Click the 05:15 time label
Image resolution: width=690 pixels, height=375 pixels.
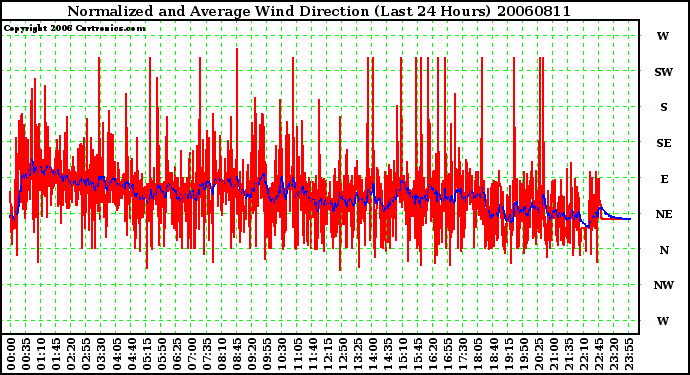click(x=146, y=354)
